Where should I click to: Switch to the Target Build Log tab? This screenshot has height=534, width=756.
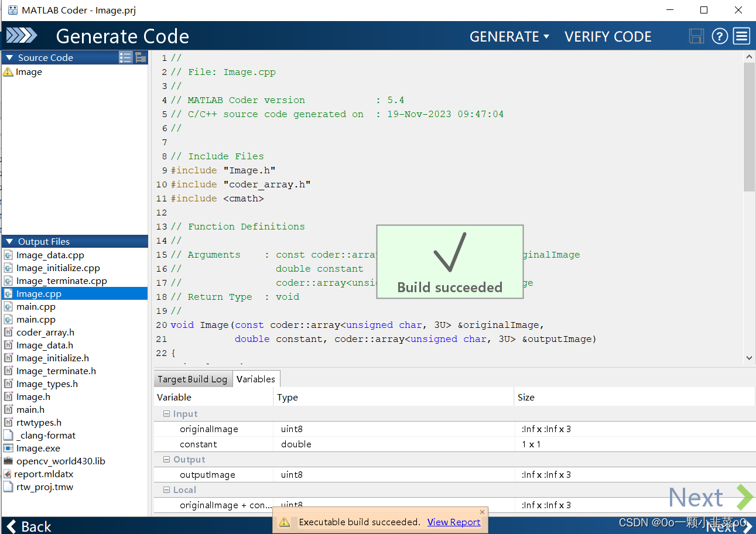(x=193, y=379)
